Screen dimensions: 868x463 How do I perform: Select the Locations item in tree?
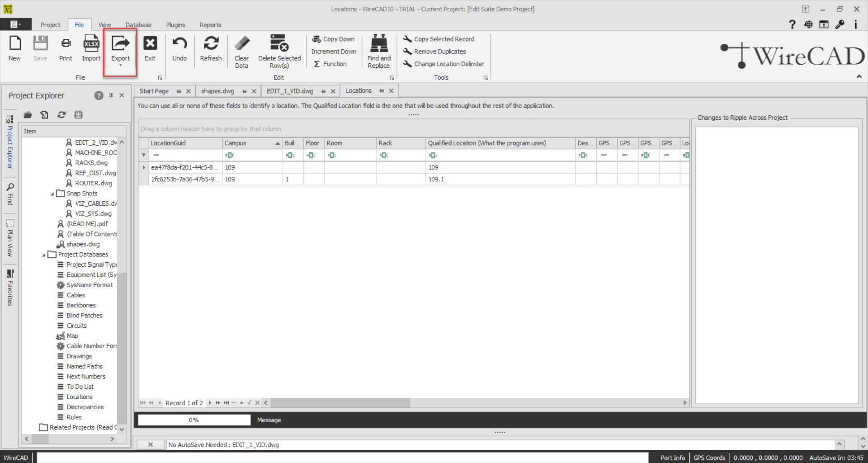pos(80,397)
